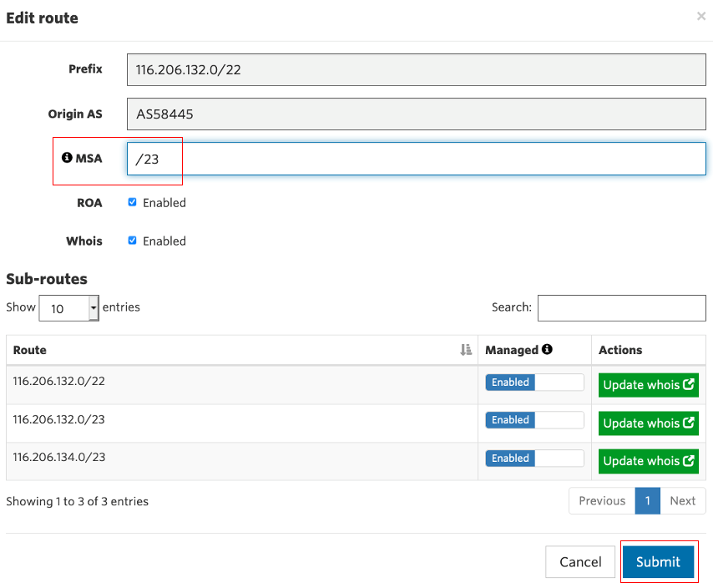Click the Prefix field
The width and height of the screenshot is (713, 588).
point(417,69)
